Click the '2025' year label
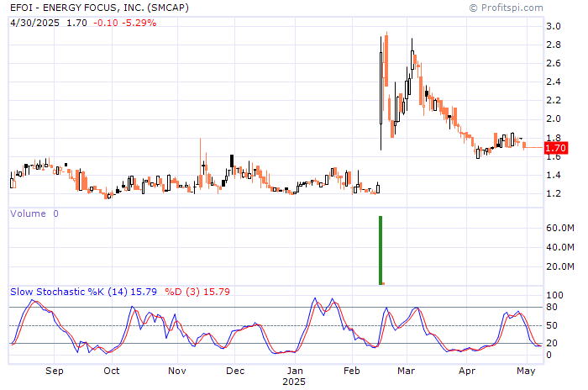This screenshot has width=588, height=390. 294,382
